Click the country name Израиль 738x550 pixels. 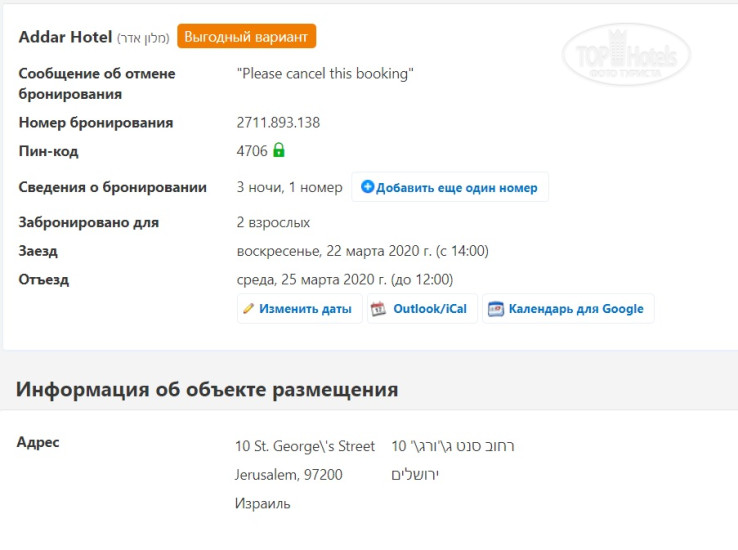[x=263, y=503]
